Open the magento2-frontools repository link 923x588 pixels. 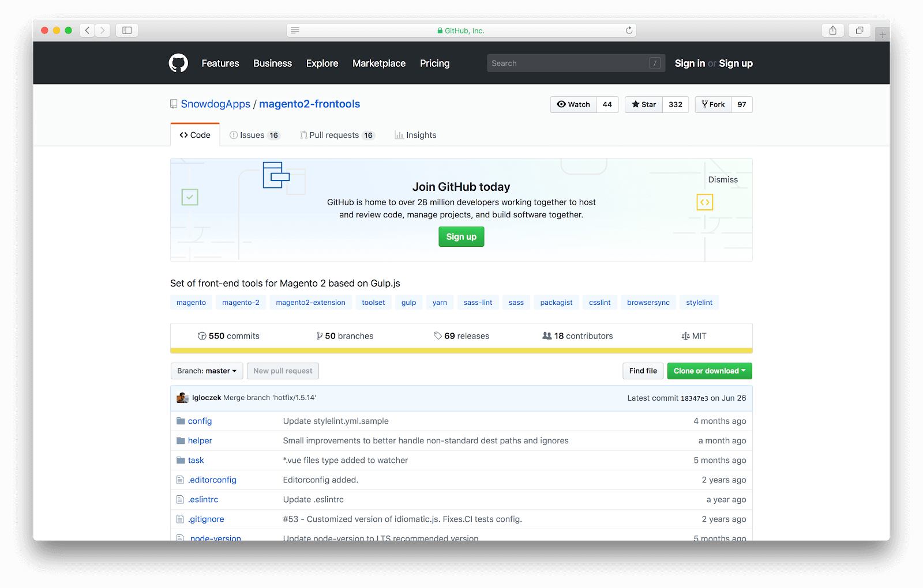[x=309, y=104]
